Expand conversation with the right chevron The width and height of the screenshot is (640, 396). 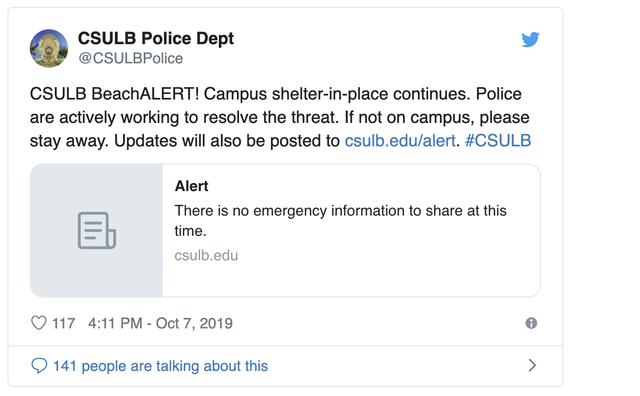pos(532,365)
